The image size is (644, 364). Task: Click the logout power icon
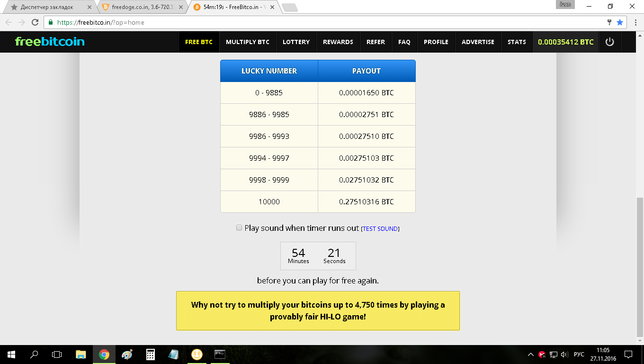click(x=609, y=42)
